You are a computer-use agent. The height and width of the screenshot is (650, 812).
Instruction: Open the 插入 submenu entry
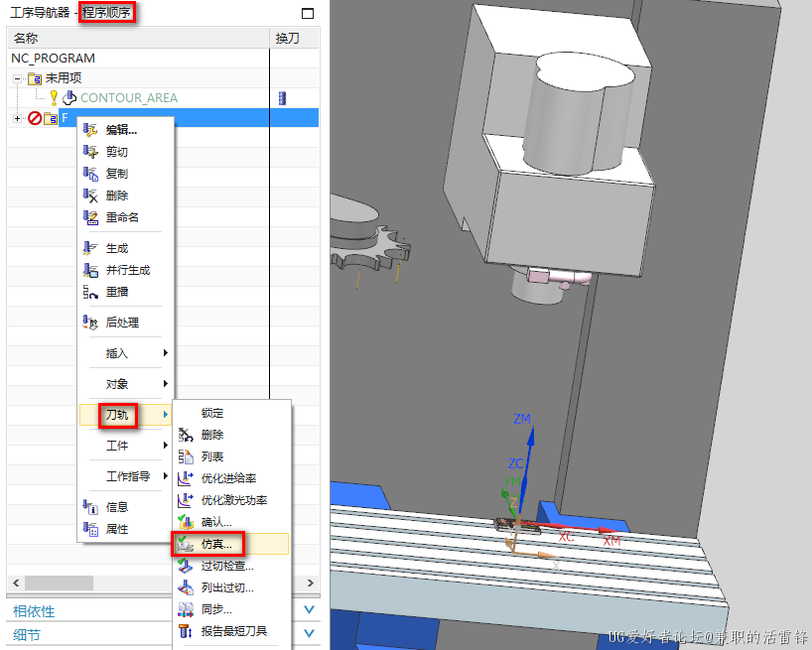tap(117, 353)
